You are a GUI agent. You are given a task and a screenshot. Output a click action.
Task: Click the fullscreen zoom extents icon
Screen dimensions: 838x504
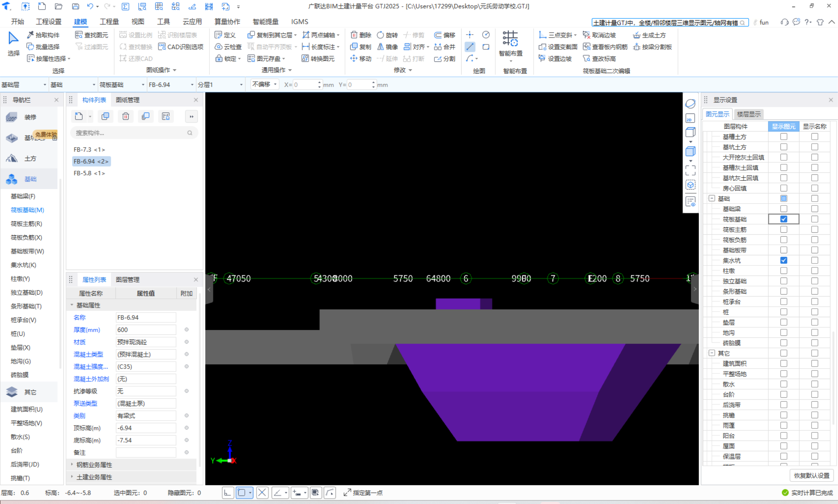pos(690,170)
